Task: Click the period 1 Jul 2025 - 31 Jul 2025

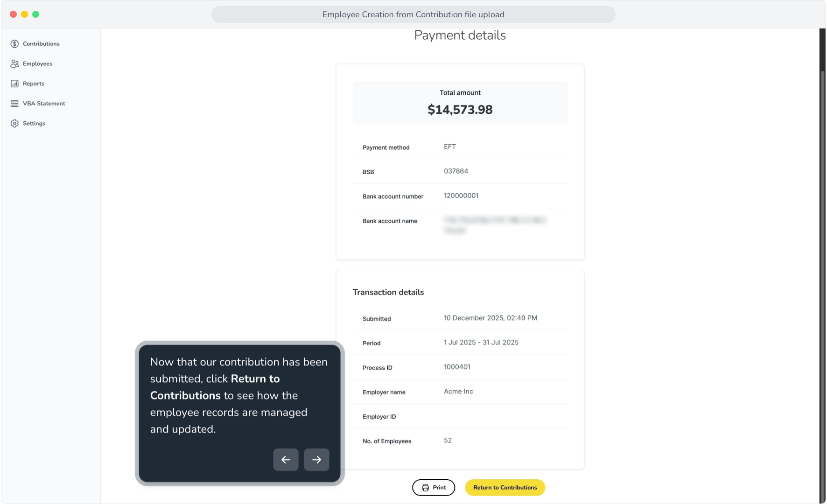Action: [481, 343]
